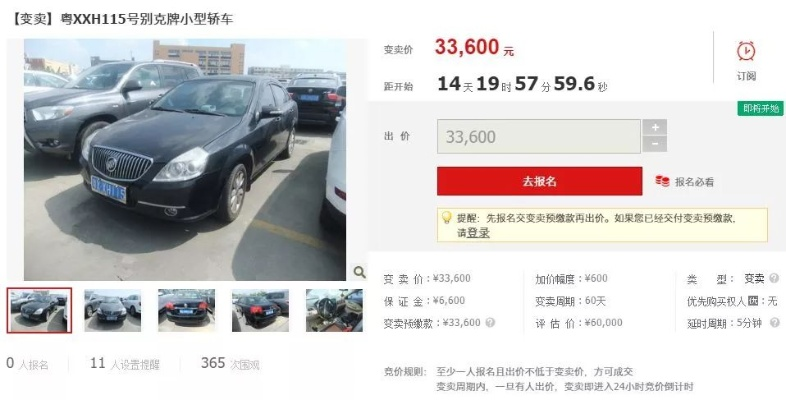Click the 33,600 bid input field
The height and width of the screenshot is (400, 786).
point(538,136)
